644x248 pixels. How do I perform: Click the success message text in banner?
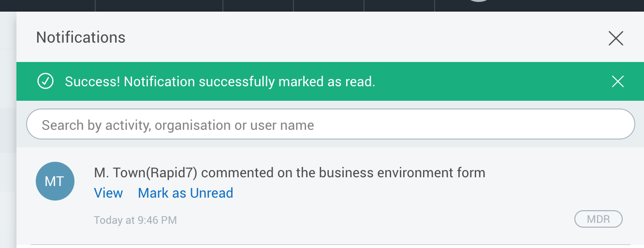(x=220, y=82)
